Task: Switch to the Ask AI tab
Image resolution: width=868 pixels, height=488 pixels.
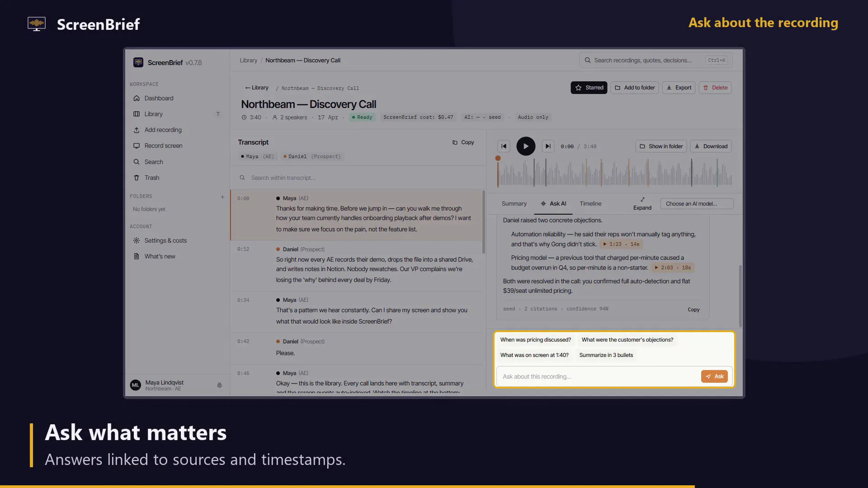Action: 553,204
